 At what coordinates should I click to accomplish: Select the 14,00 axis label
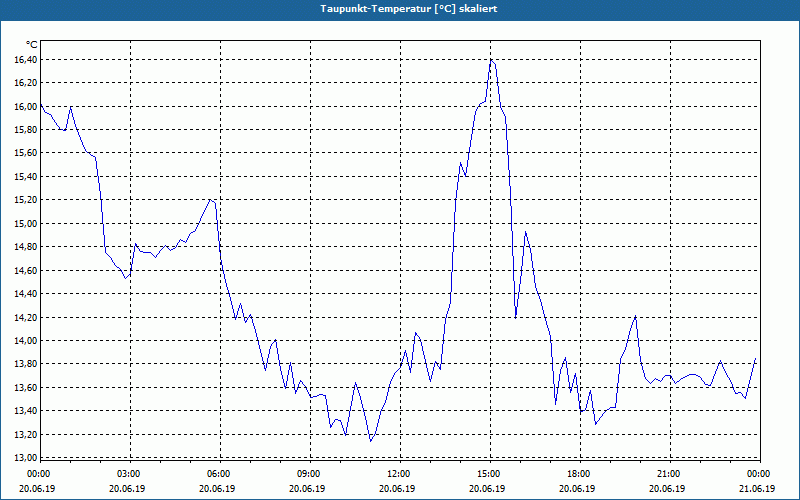(x=25, y=341)
